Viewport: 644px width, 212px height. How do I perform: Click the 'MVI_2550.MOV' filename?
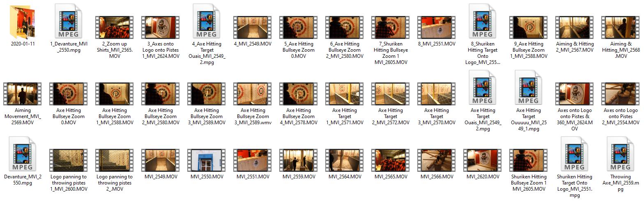point(207,177)
